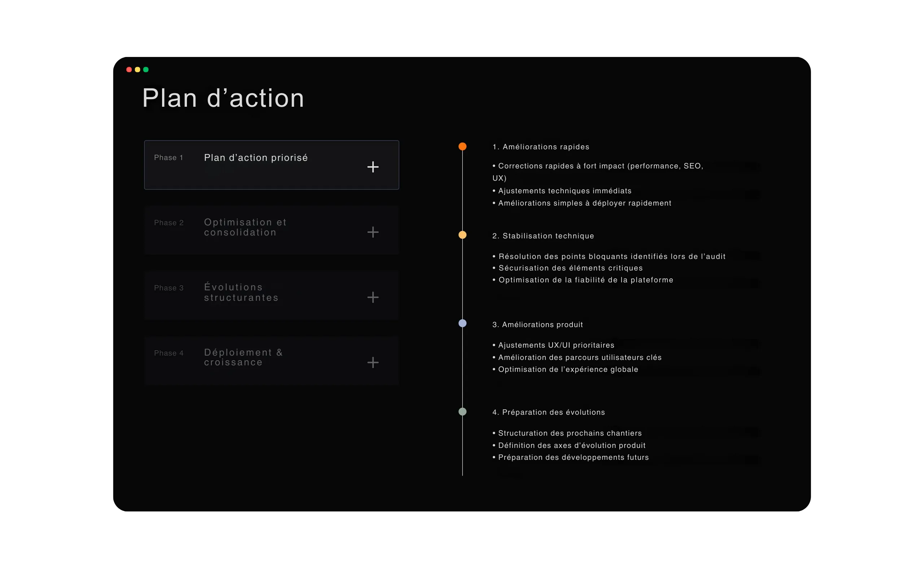This screenshot has width=924, height=568.
Task: Hit the green maximize window dot
Action: click(146, 70)
